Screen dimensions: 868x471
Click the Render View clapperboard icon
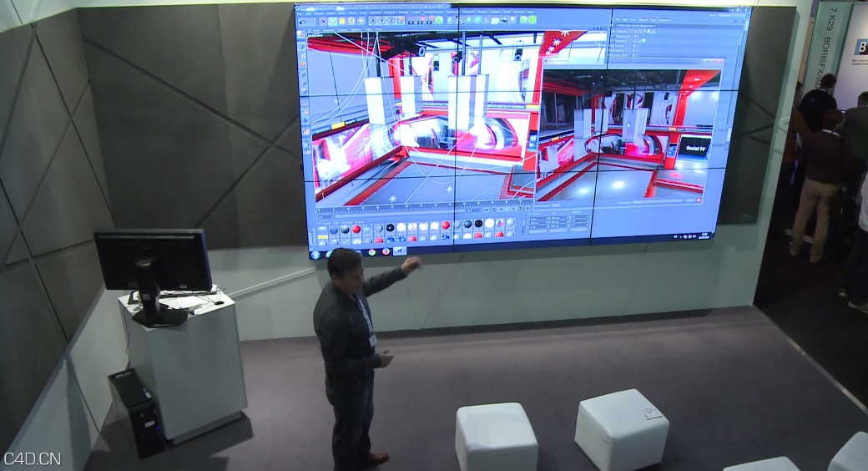pos(411,21)
